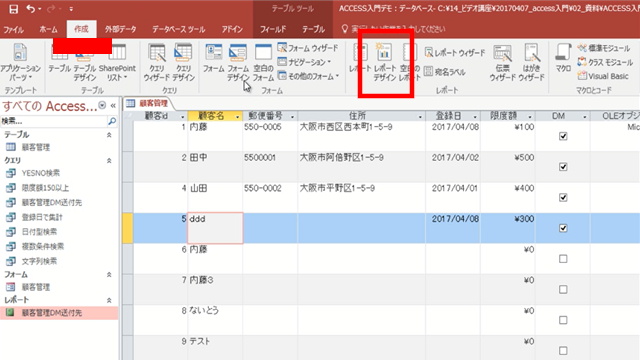Launch the Query Wizard

(x=156, y=62)
